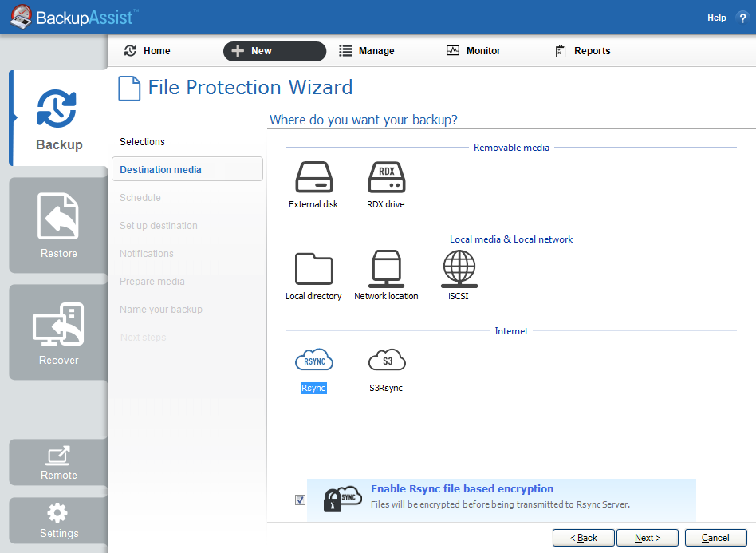Select the RDX drive destination icon
This screenshot has height=553, width=756.
tap(386, 177)
